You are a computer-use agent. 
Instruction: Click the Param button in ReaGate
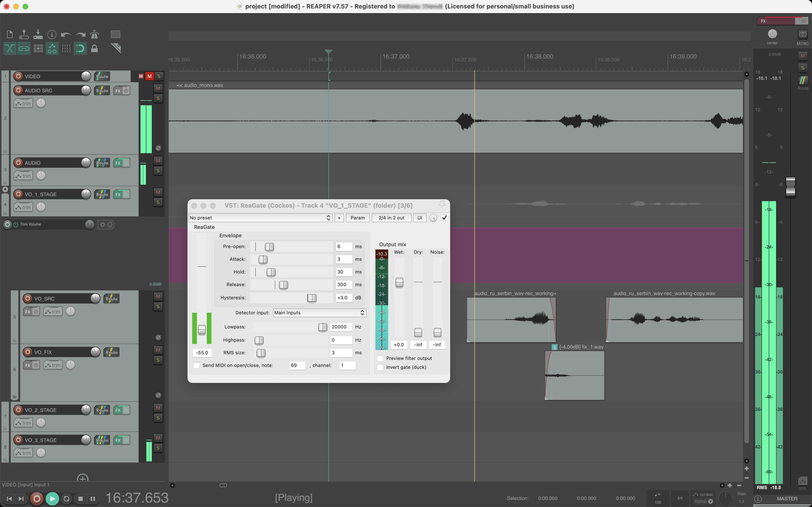pyautogui.click(x=357, y=218)
